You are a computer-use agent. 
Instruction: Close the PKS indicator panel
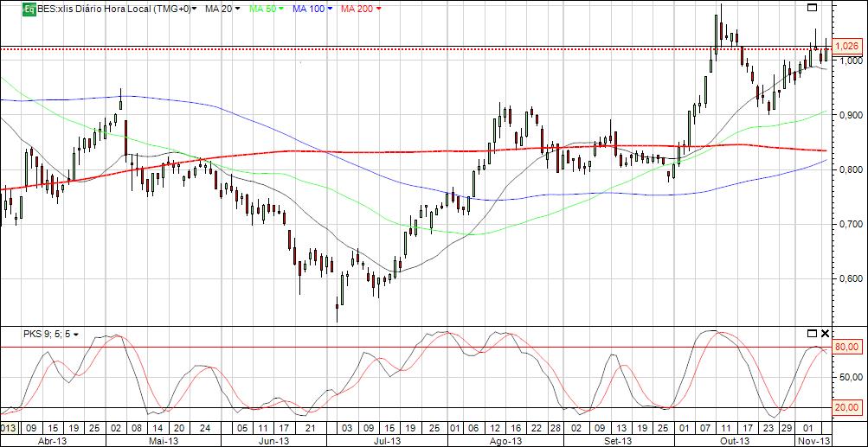(x=825, y=333)
